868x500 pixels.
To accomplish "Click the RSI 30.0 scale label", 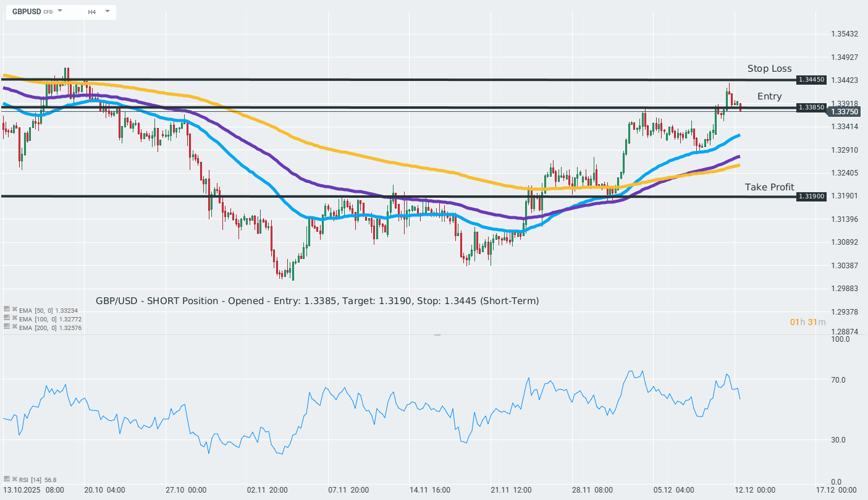I will [x=838, y=440].
